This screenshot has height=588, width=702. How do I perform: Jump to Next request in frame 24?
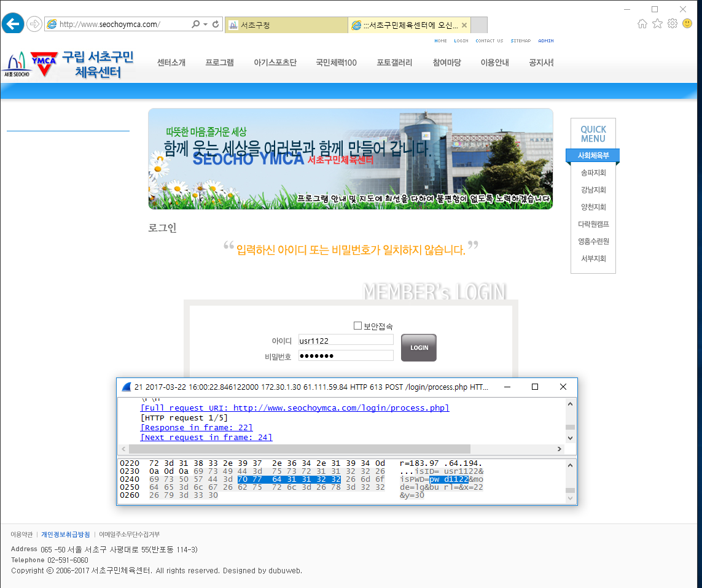(x=206, y=437)
